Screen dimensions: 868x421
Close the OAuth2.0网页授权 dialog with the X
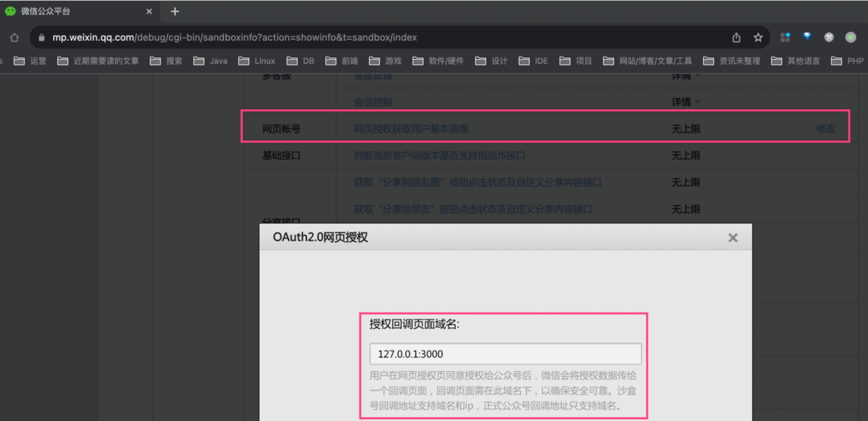click(x=733, y=238)
